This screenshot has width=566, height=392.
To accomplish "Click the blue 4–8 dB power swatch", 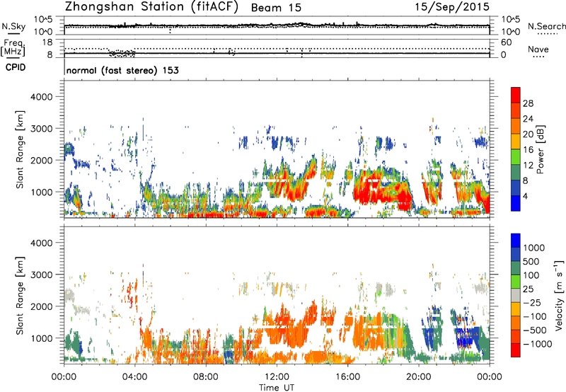I will tap(516, 188).
